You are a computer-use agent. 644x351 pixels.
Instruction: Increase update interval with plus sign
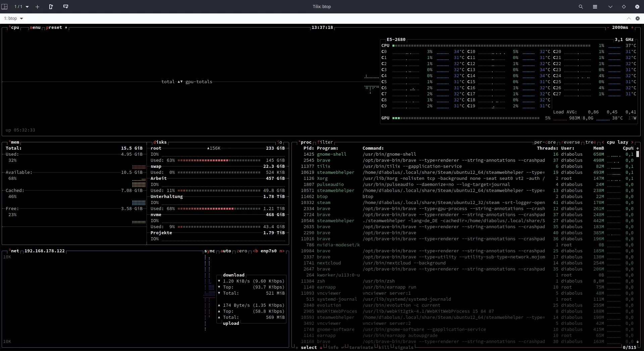coord(633,28)
